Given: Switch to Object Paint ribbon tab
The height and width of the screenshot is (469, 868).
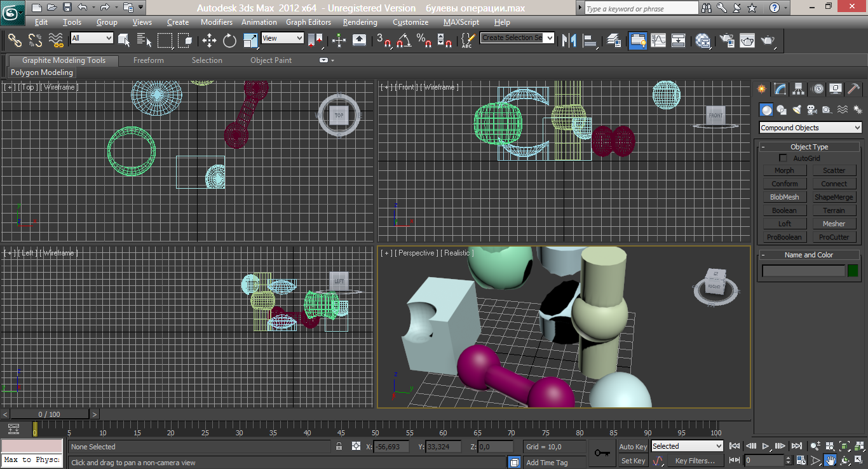Looking at the screenshot, I should 271,60.
